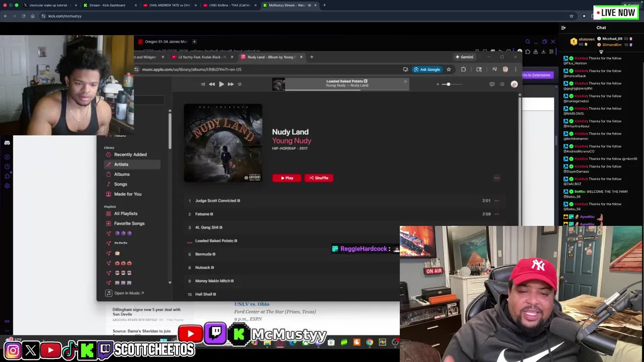Image resolution: width=644 pixels, height=362 pixels.
Task: Go to browser home page icon
Action: coord(32,16)
